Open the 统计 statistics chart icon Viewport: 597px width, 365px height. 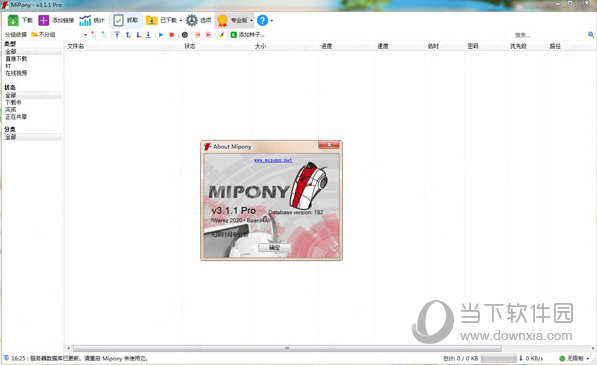85,20
